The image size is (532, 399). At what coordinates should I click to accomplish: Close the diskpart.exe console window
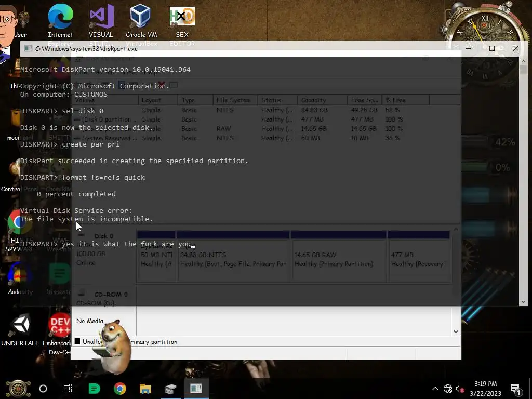tap(516, 48)
